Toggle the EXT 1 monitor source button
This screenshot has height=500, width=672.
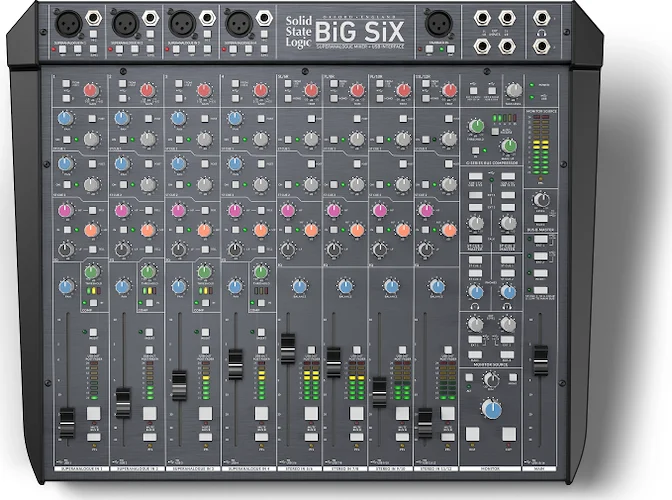point(475,340)
